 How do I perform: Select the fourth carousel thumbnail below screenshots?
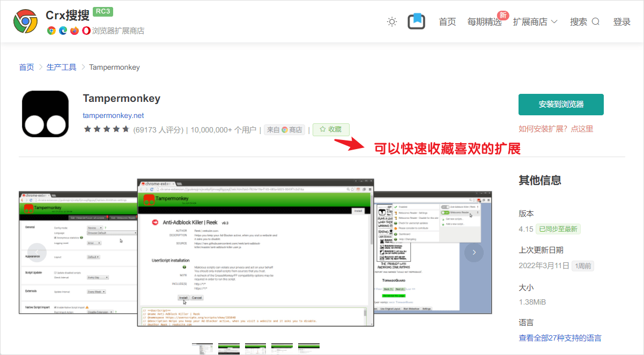(x=282, y=349)
